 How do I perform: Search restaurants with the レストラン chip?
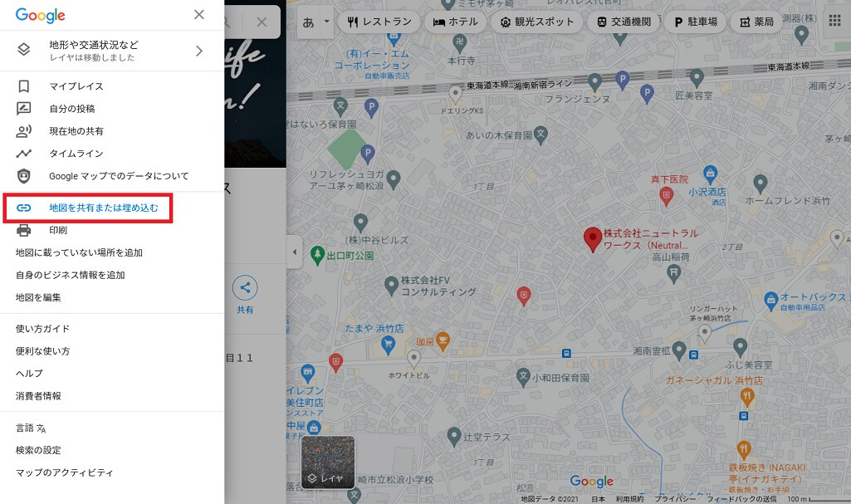click(379, 22)
